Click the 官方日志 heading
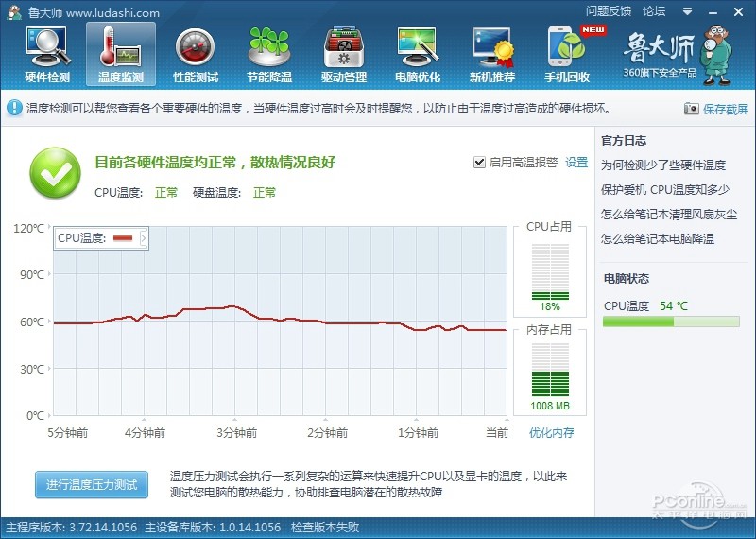756x539 pixels. [x=624, y=140]
